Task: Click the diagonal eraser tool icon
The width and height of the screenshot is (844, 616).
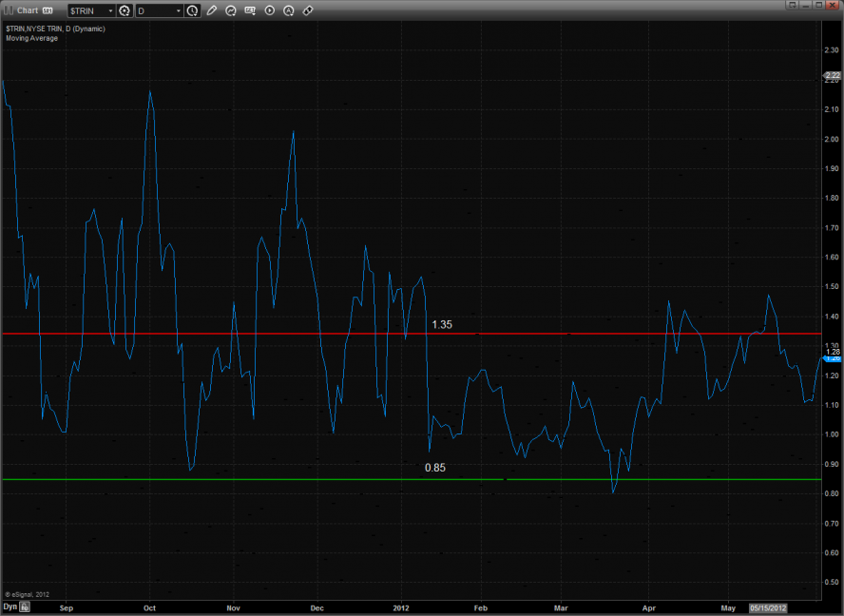Action: tap(308, 10)
